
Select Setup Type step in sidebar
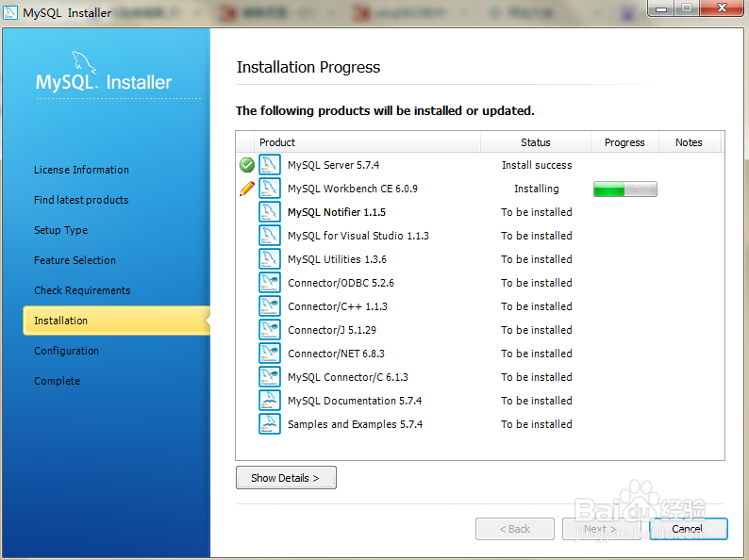tap(60, 230)
